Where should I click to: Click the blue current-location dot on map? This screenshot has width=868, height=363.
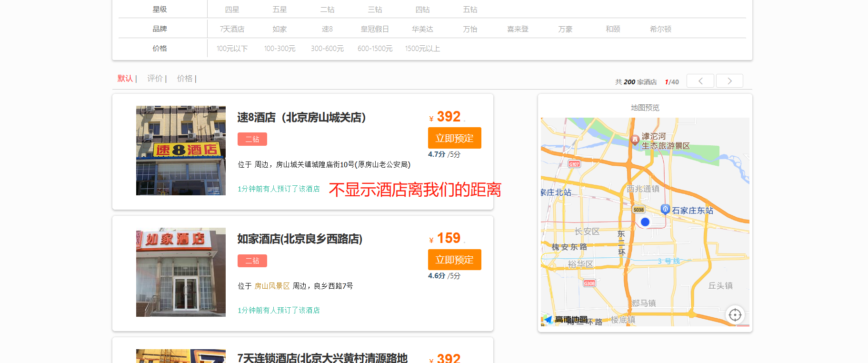(x=645, y=222)
